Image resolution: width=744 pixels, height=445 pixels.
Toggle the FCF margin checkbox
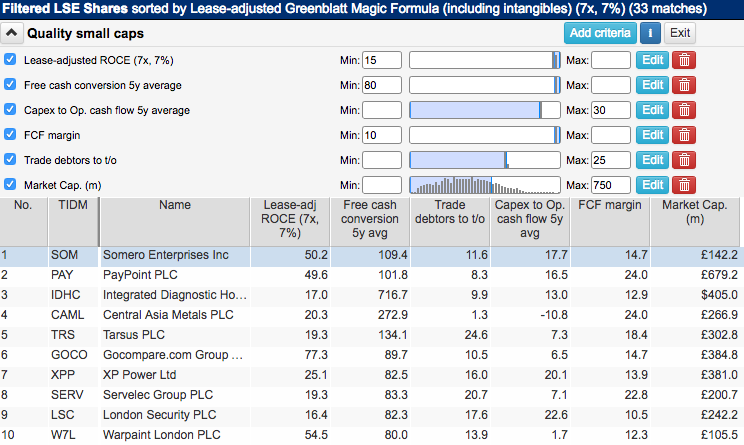click(10, 134)
